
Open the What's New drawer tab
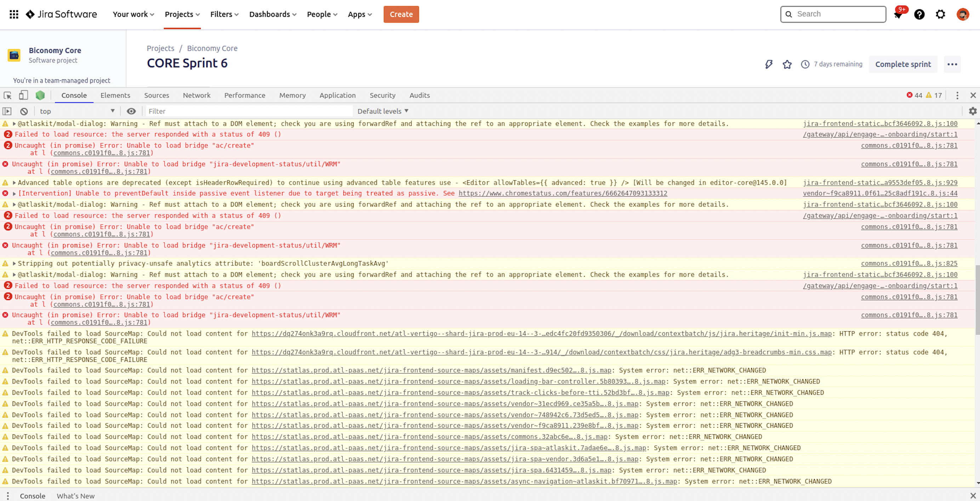76,496
